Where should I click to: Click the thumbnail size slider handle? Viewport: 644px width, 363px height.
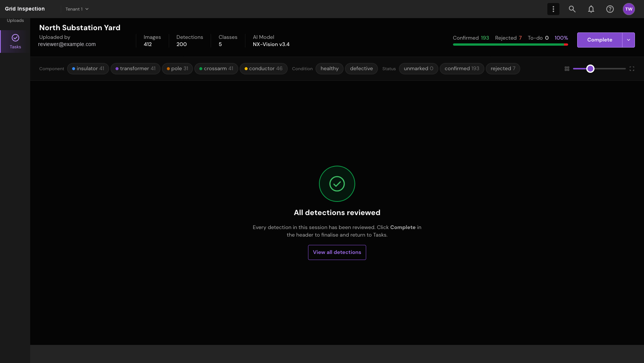click(x=590, y=69)
